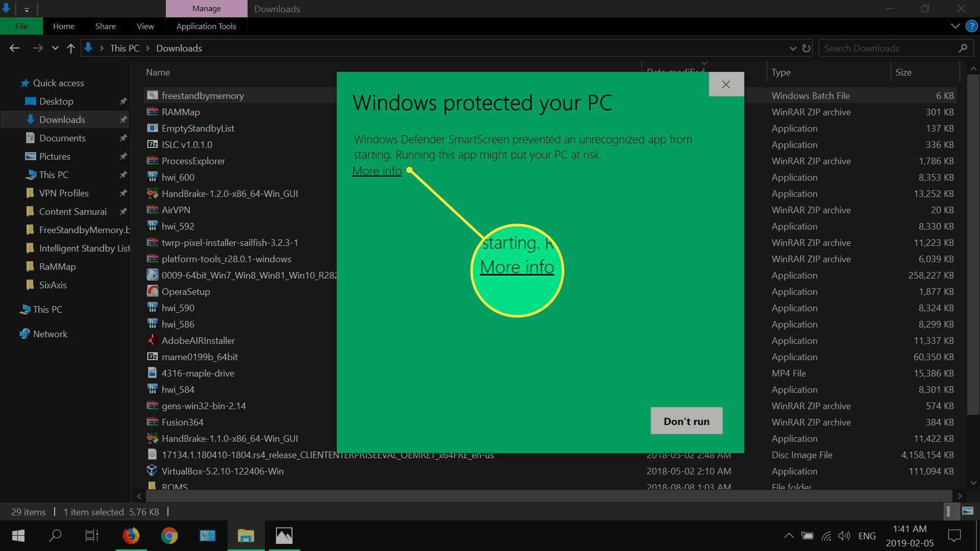980x551 pixels.
Task: Select the mame0199b_64bit icon
Action: pyautogui.click(x=152, y=357)
